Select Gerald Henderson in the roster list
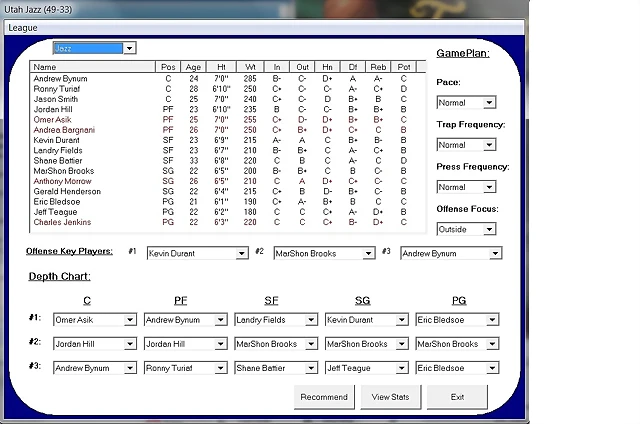640x424 pixels. tap(228, 191)
